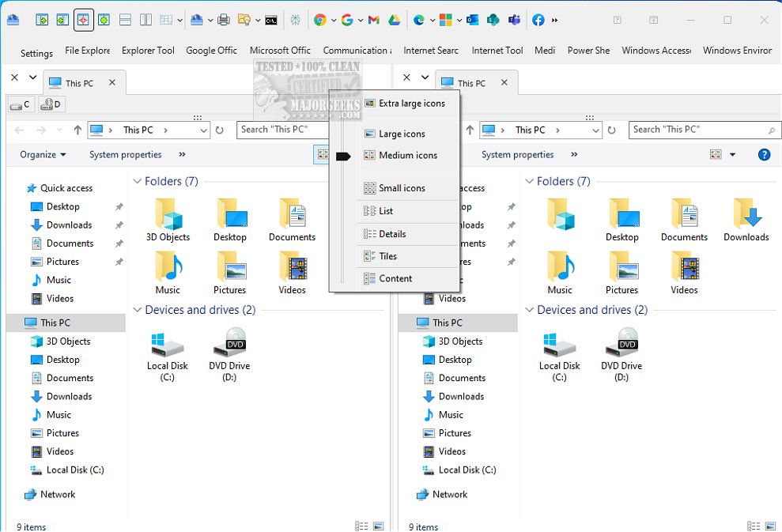Open Gmail from the top toolbar
782x532 pixels.
pos(373,20)
